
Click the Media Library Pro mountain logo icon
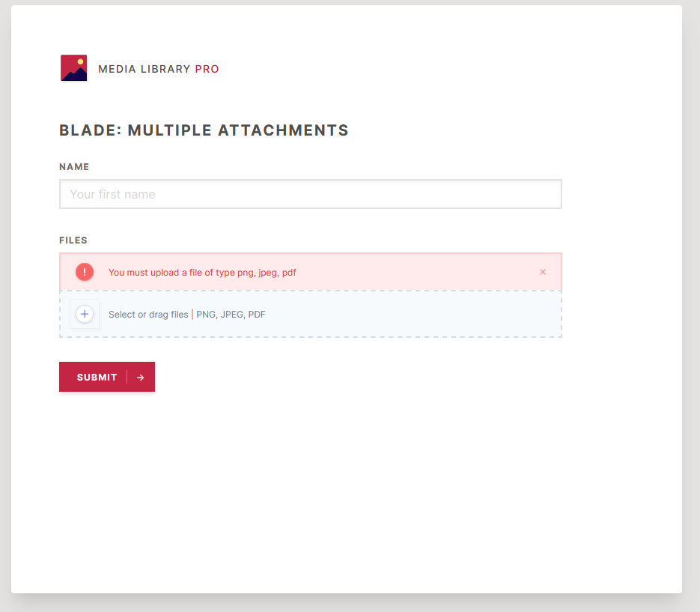click(x=73, y=67)
